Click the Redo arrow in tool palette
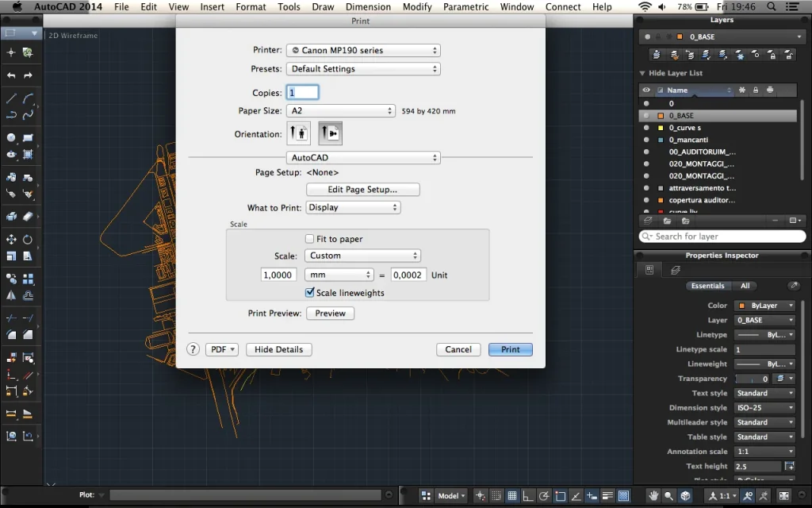Image resolution: width=812 pixels, height=508 pixels. tap(28, 75)
